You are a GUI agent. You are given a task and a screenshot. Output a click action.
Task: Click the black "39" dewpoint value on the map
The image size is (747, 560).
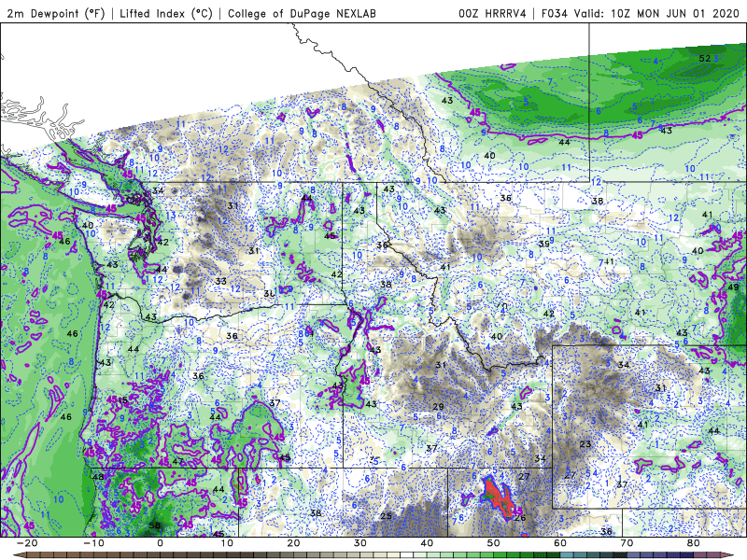[543, 244]
